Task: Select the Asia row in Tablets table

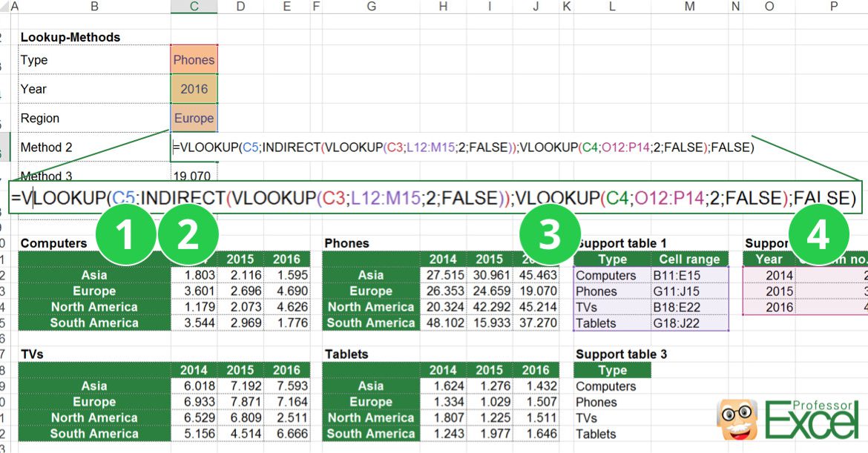Action: 369,386
